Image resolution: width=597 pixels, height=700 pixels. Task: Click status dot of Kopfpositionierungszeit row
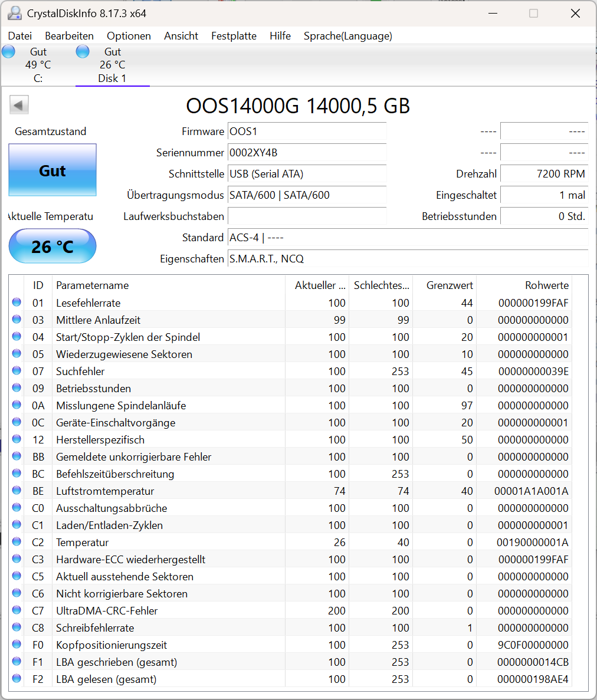(x=17, y=644)
